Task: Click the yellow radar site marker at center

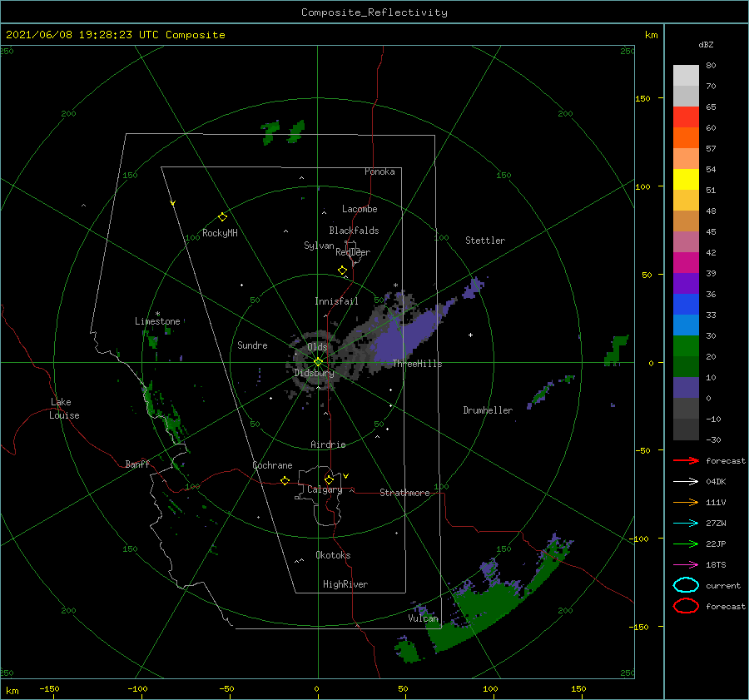Action: pos(318,362)
